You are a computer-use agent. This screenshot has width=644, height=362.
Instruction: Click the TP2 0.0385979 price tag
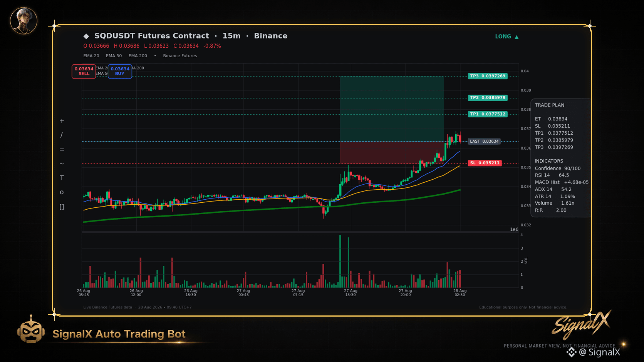[488, 98]
